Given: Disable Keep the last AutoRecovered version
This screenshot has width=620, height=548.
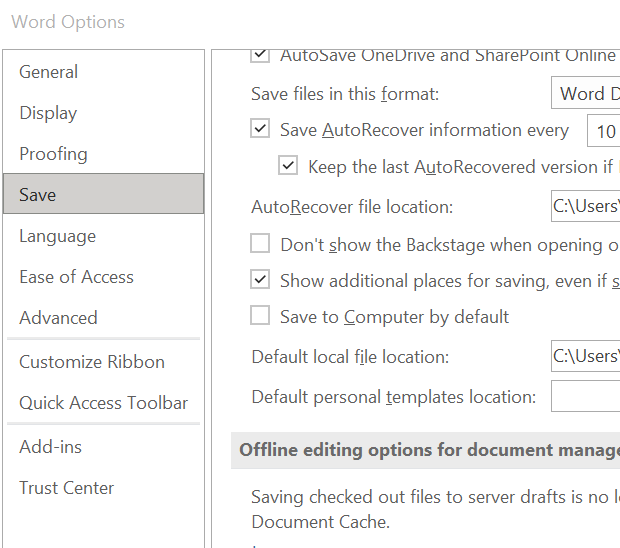Looking at the screenshot, I should click(x=288, y=167).
